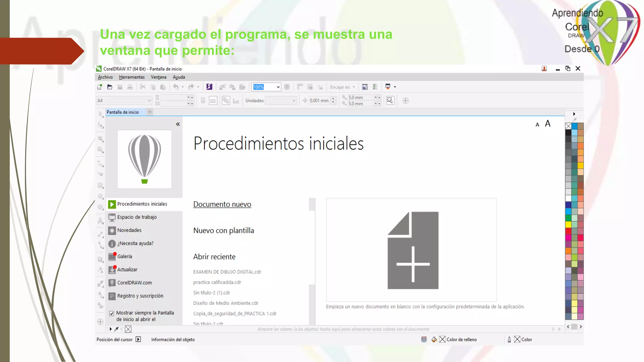Toggle the portrait orientation button
This screenshot has width=644, height=362.
(x=203, y=101)
